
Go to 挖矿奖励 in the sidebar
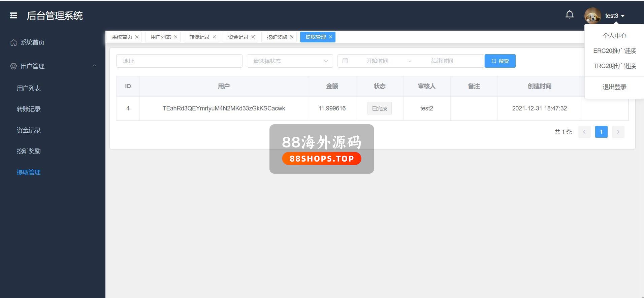29,151
